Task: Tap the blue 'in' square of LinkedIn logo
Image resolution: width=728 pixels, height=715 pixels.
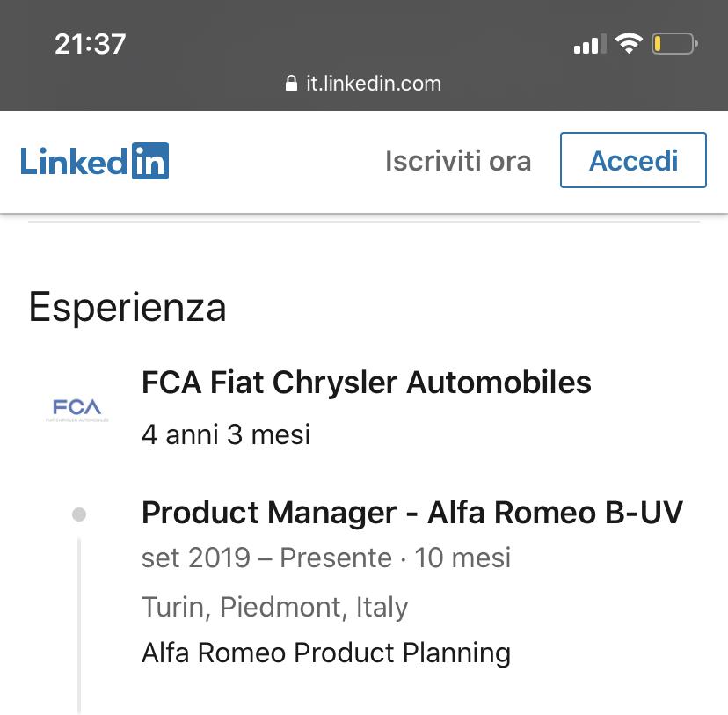Action: [150, 161]
